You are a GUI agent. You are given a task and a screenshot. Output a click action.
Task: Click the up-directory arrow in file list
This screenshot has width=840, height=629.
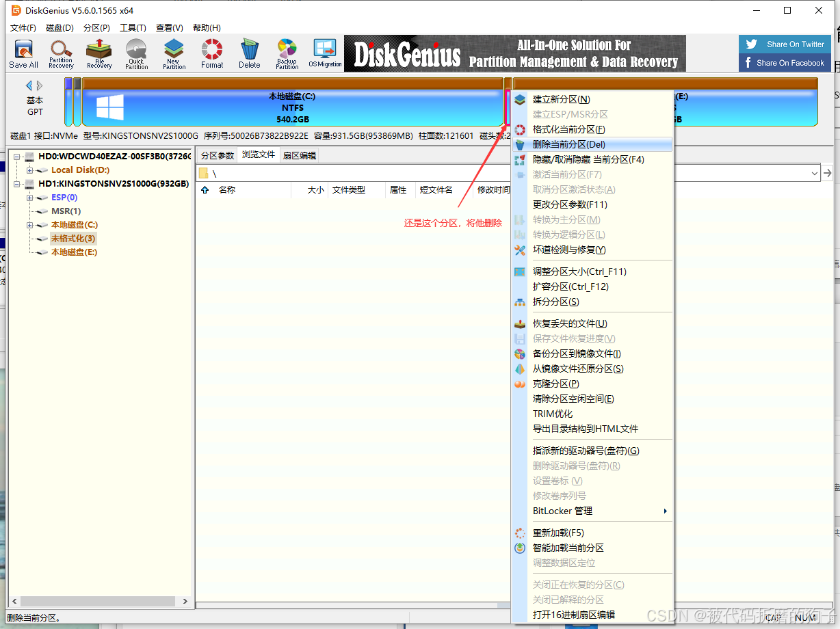pos(205,190)
